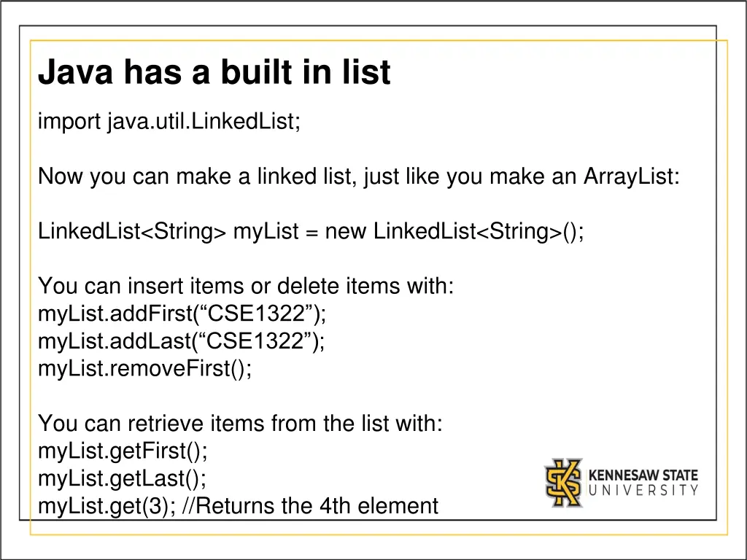Select the myList.addFirst code line
This screenshot has height=560, width=747.
coord(182,314)
